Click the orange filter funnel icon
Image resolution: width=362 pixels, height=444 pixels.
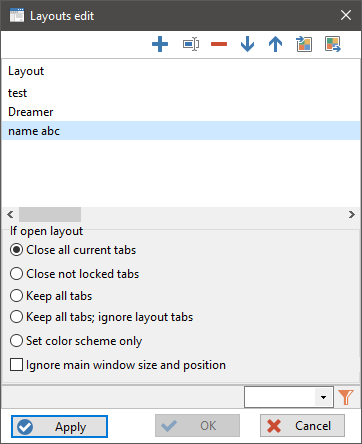click(x=346, y=397)
